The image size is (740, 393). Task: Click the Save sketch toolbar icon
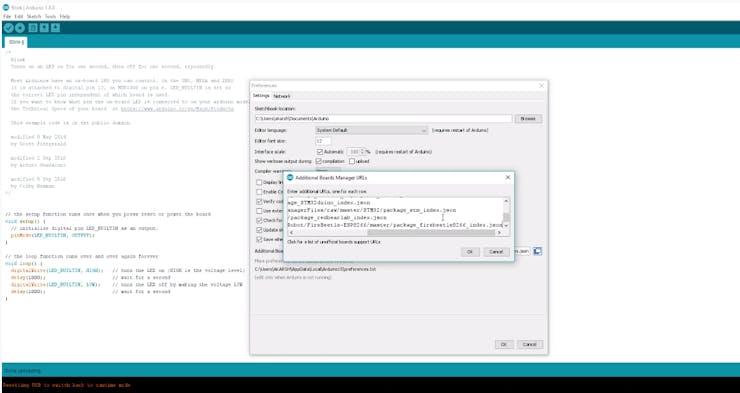click(55, 28)
